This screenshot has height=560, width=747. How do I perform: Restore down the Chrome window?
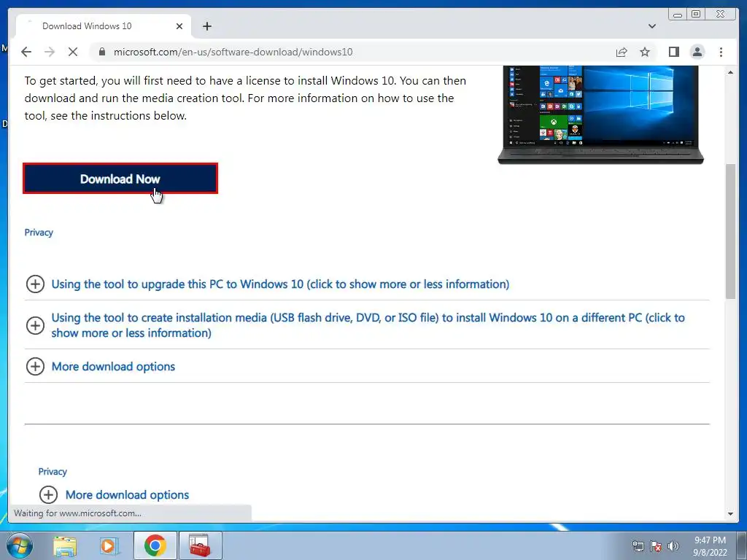tap(695, 15)
